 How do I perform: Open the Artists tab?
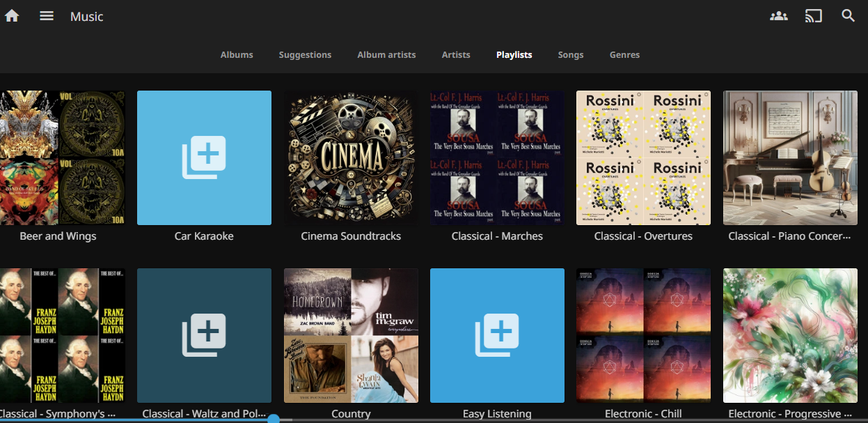(456, 55)
